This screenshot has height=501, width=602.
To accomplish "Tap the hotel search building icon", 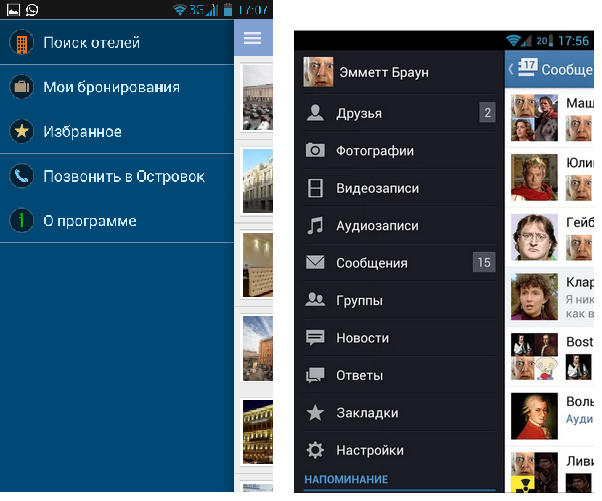I will pyautogui.click(x=22, y=42).
